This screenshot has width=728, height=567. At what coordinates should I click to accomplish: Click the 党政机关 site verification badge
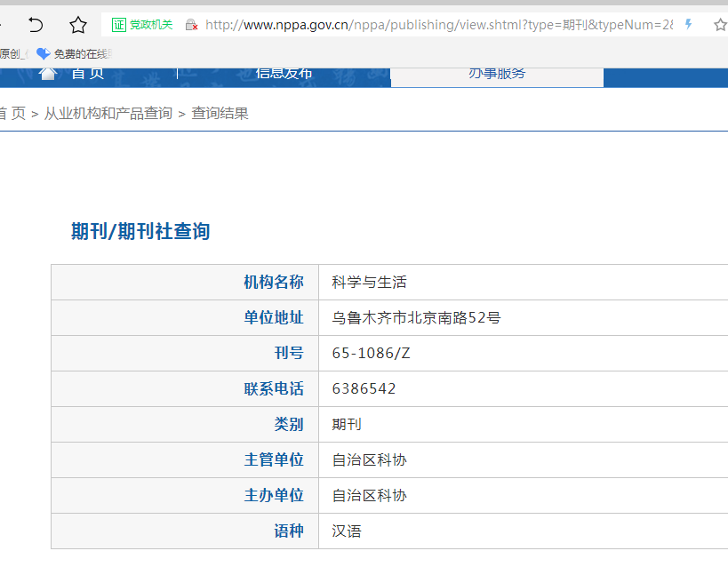pos(142,25)
